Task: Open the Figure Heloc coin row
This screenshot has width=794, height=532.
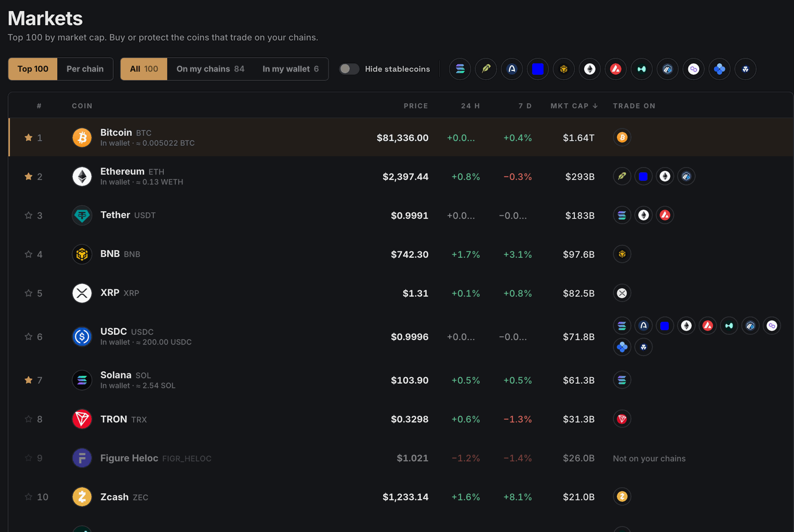Action: click(400, 458)
